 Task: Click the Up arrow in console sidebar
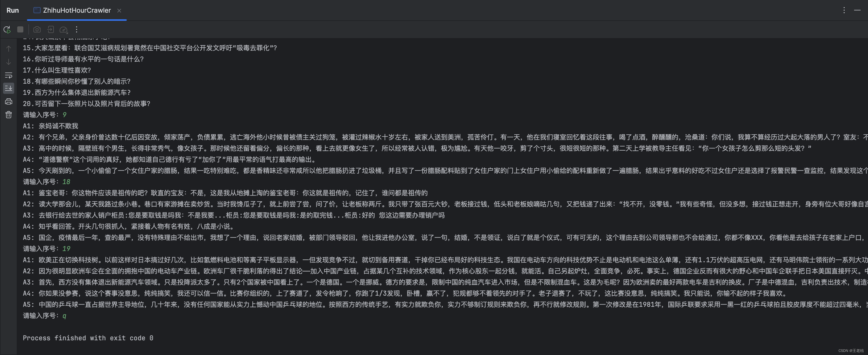(x=9, y=48)
